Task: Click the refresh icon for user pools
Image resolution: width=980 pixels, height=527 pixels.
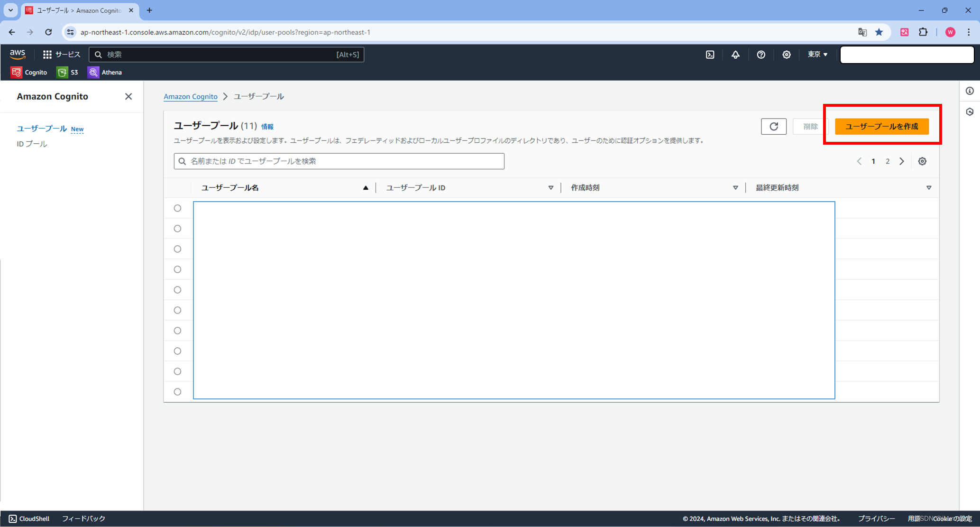Action: tap(773, 127)
